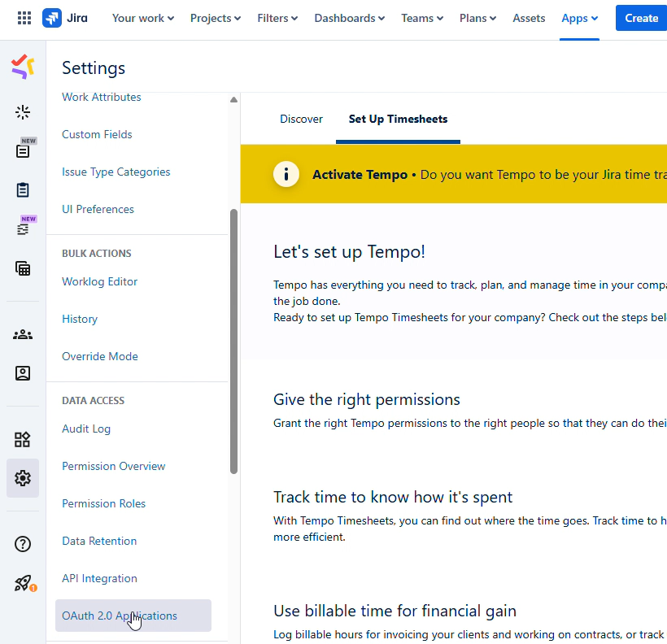Click the BULK ACTIONS section label

[97, 253]
